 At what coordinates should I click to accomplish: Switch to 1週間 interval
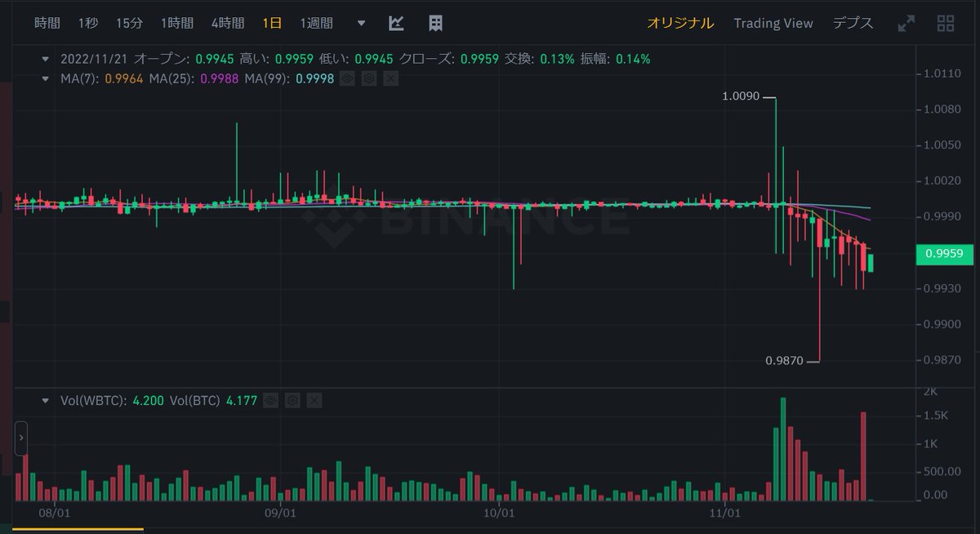tap(318, 23)
